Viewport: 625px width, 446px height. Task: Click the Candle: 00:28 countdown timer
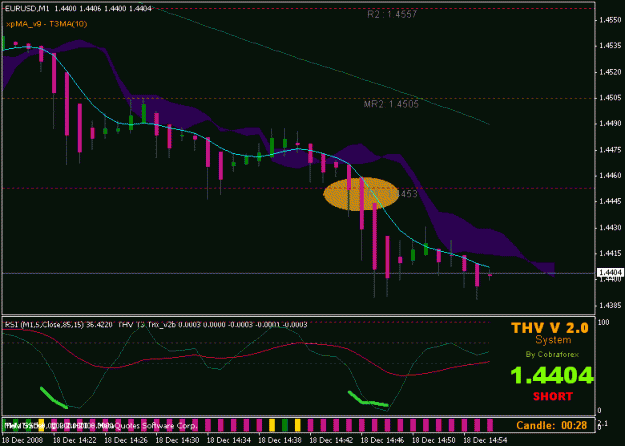tap(552, 425)
